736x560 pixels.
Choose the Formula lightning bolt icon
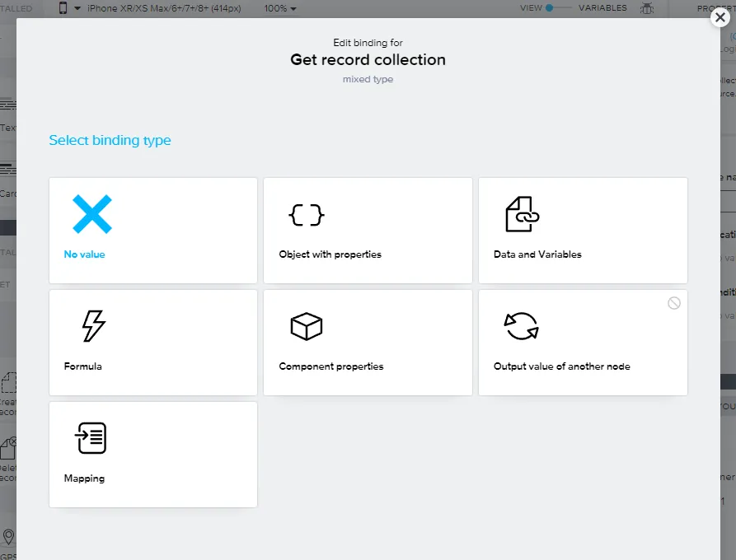(x=92, y=326)
